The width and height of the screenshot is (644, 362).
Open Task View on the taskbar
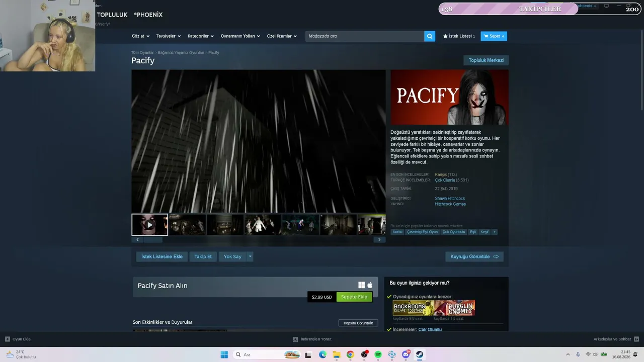308,354
